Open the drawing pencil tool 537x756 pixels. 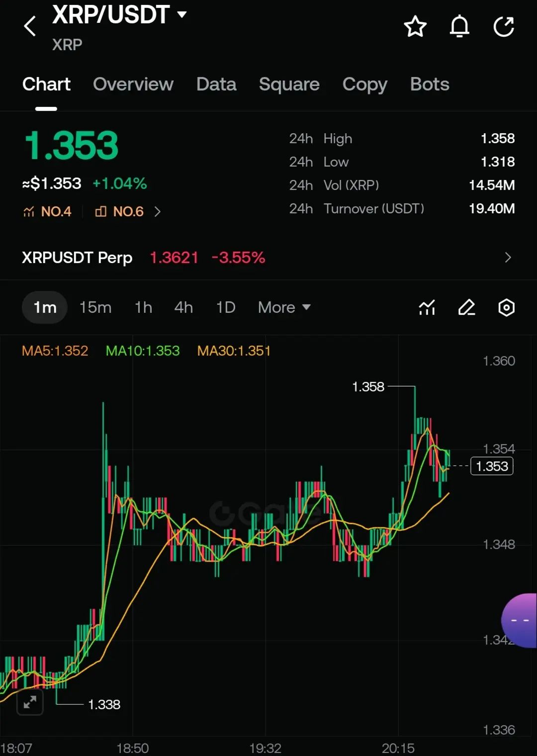(466, 307)
